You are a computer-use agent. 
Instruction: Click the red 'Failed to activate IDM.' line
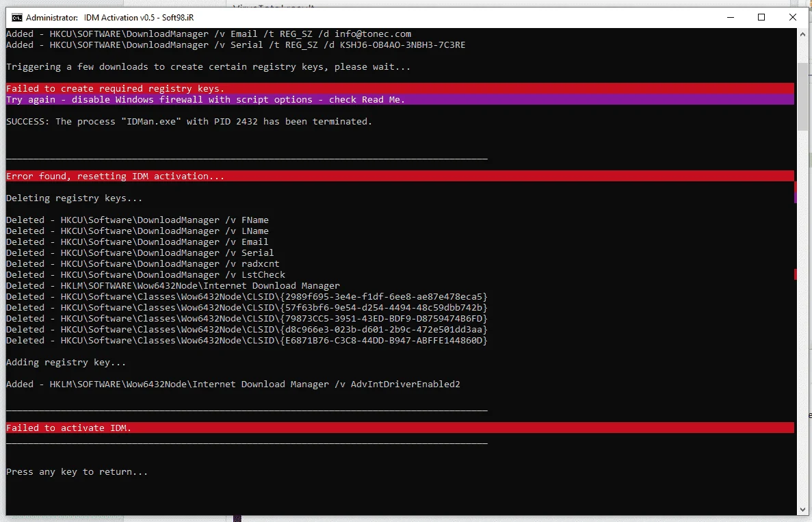(400, 428)
